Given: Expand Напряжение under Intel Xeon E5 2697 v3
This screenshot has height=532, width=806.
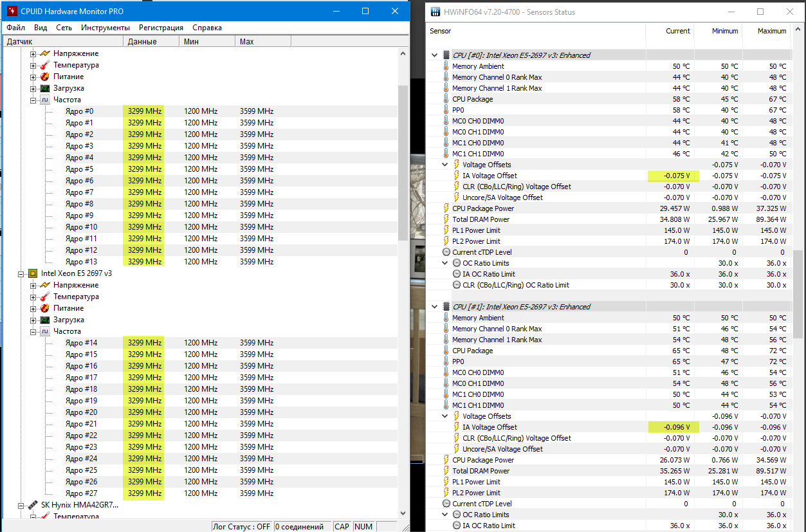Looking at the screenshot, I should coord(33,285).
